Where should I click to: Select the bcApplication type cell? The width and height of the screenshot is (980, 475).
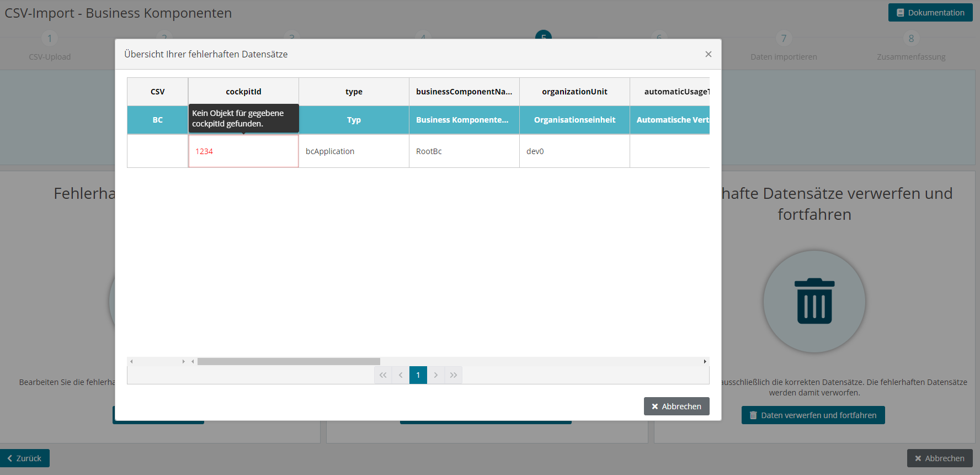pyautogui.click(x=354, y=151)
